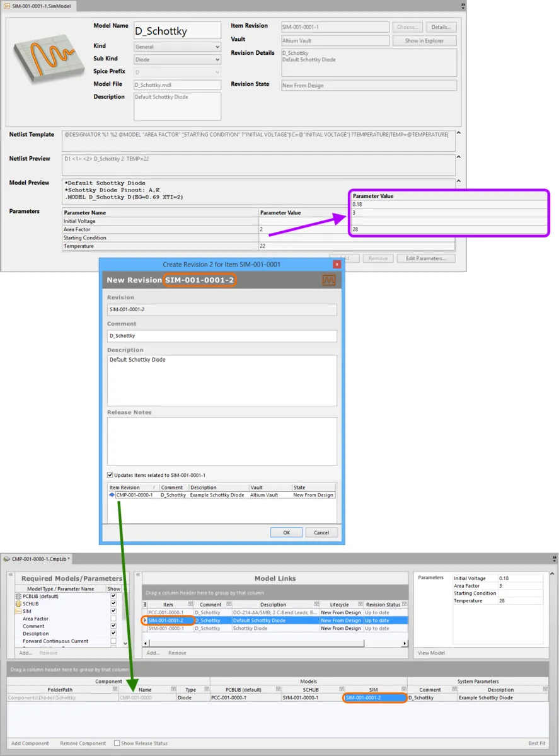
Task: Click View Model link
Action: (x=431, y=653)
